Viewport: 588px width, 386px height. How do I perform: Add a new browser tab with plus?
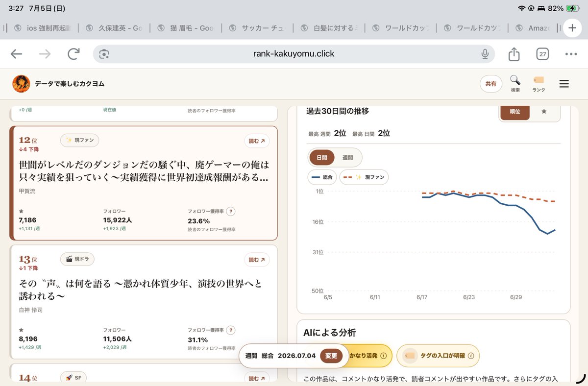coord(572,28)
